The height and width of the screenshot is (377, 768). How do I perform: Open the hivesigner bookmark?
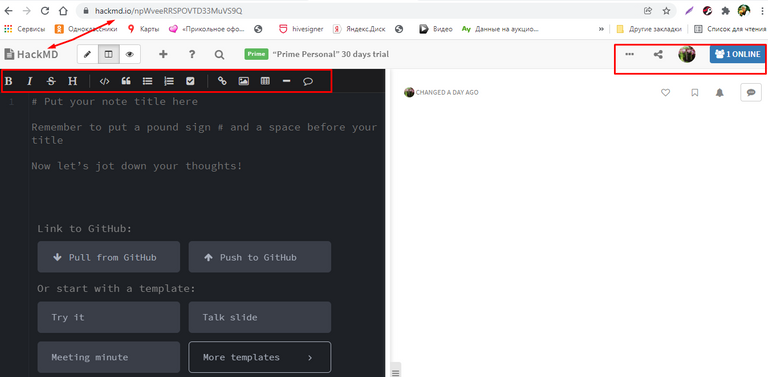[x=301, y=29]
